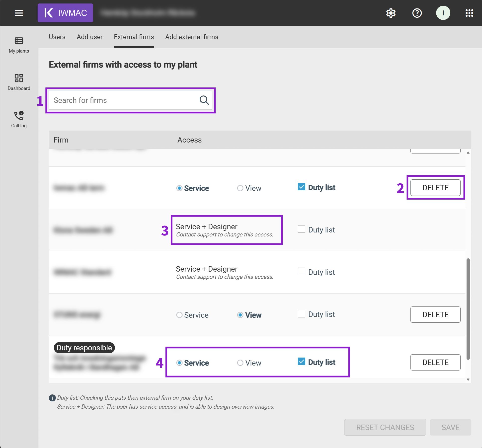
Task: Focus the Search for firms field
Action: (130, 100)
